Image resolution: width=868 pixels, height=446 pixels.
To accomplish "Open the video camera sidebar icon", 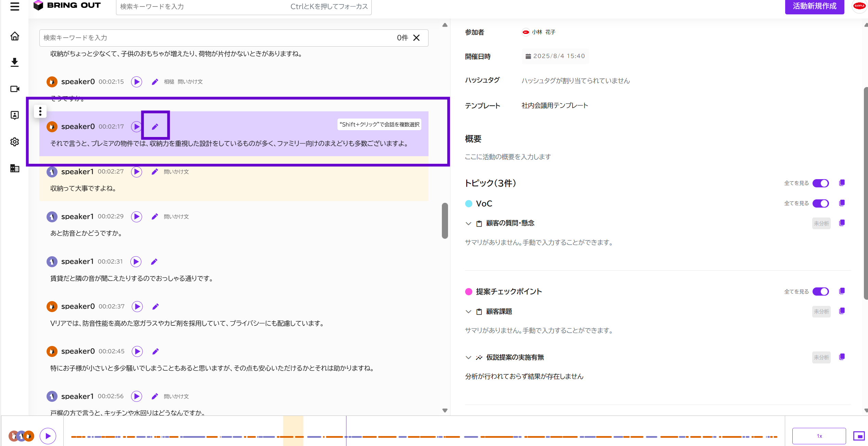I will click(x=15, y=89).
